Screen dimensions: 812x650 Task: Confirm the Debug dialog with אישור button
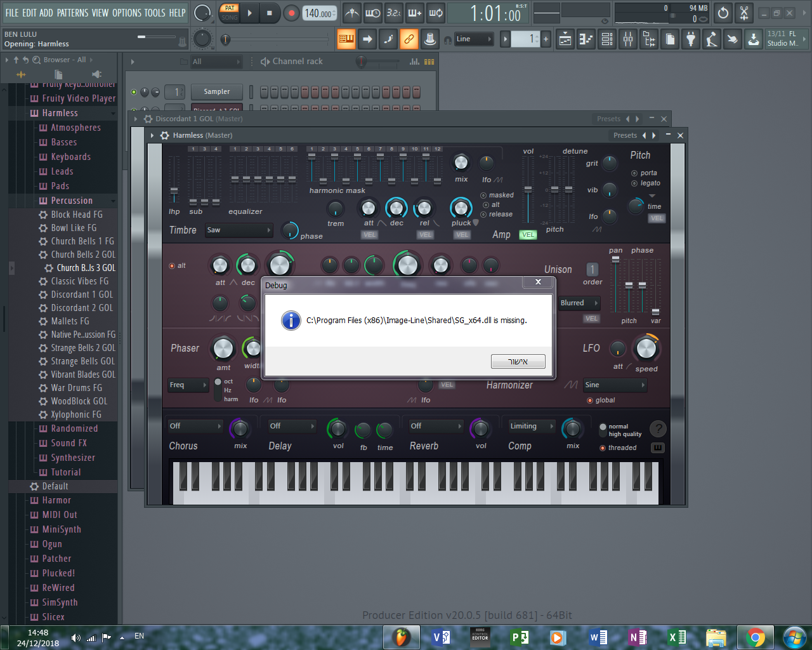[x=518, y=361]
